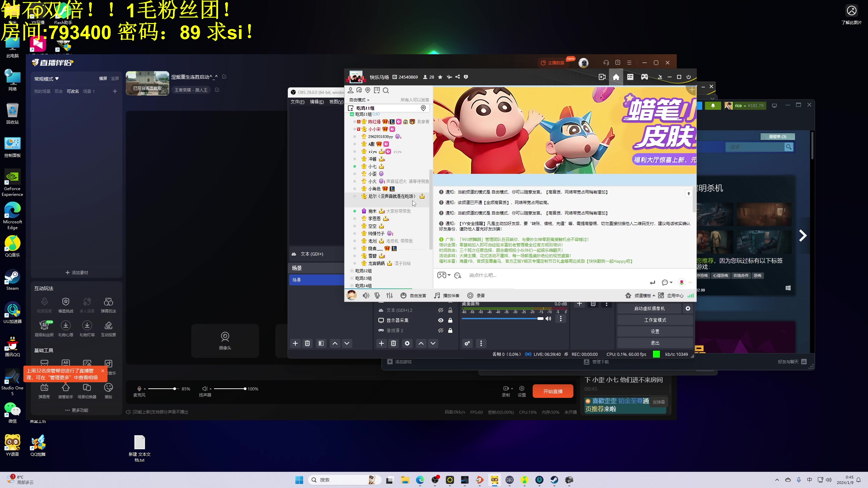Open 直播伴侣 设置 next to 录制
868x488 pixels.
coord(522,391)
